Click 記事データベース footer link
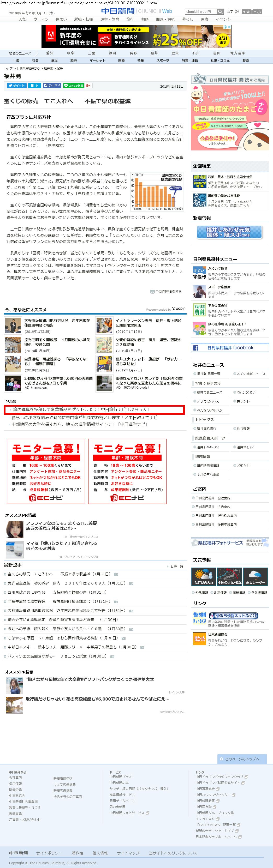 pyautogui.click(x=122, y=801)
